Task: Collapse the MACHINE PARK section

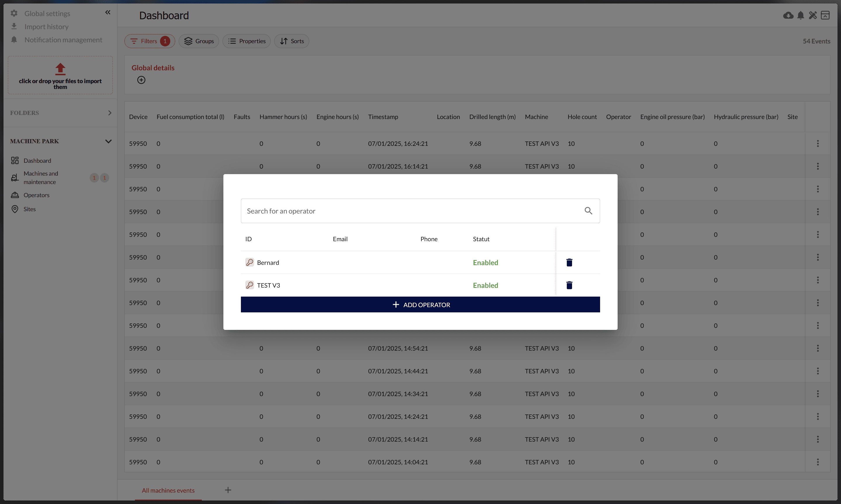Action: coord(108,141)
